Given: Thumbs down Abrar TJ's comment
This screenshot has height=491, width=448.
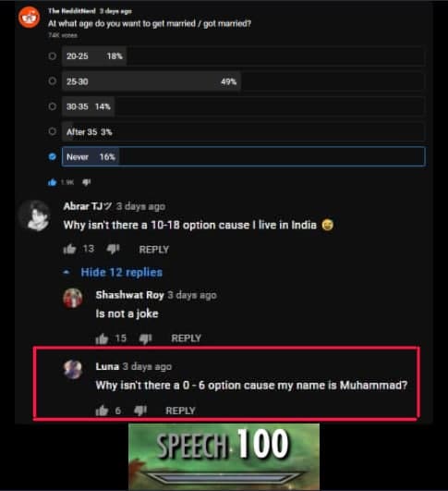Looking at the screenshot, I should click(113, 249).
